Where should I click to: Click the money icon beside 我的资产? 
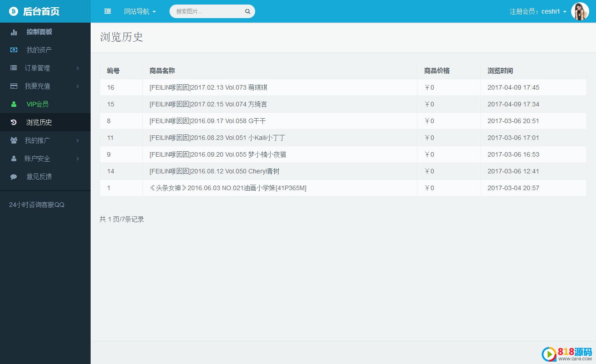pos(14,50)
